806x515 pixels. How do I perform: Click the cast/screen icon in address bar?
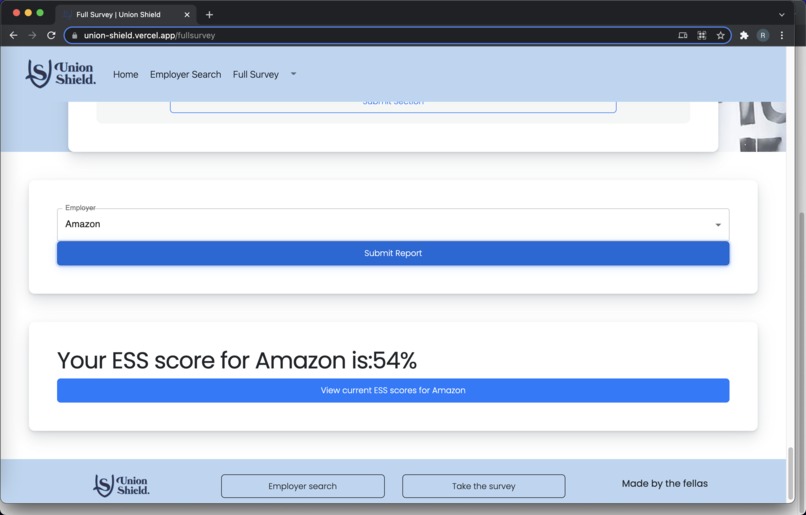coord(683,35)
